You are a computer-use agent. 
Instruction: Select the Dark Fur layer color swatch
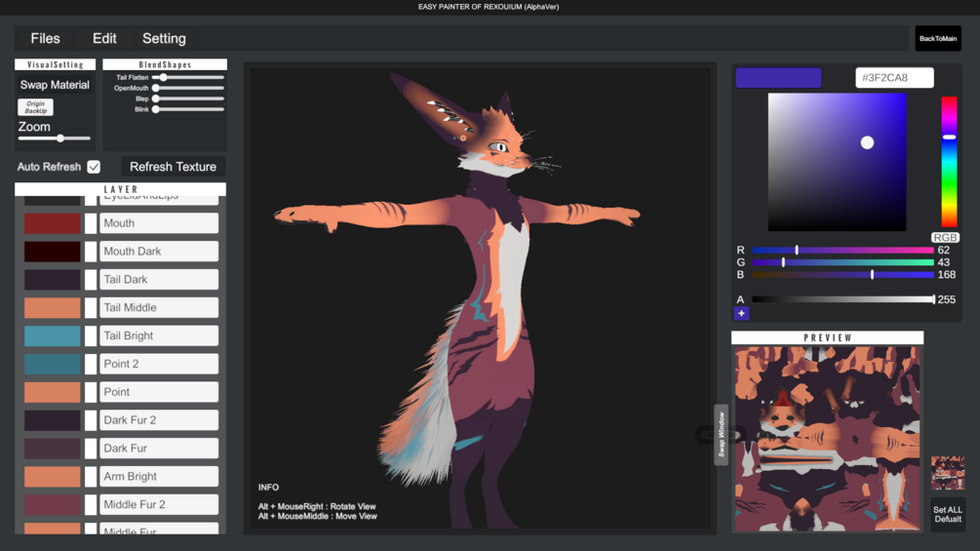[x=53, y=448]
